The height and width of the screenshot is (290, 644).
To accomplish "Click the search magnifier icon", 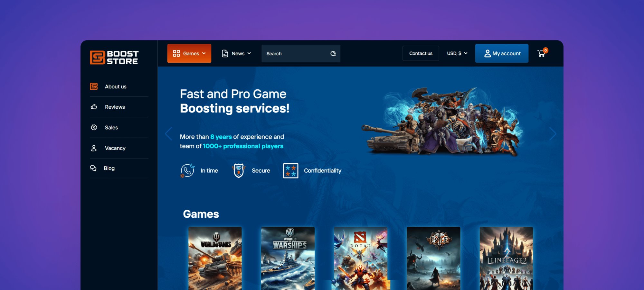I will click(333, 54).
